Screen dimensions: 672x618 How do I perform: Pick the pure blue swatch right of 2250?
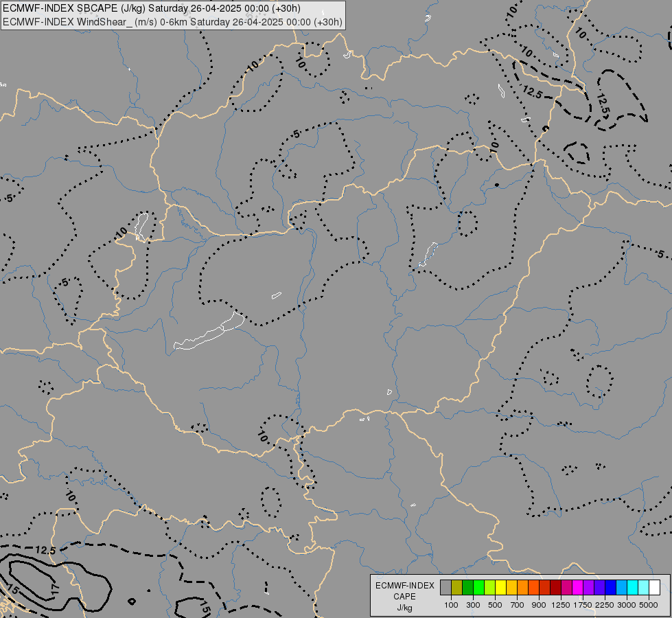[611, 587]
